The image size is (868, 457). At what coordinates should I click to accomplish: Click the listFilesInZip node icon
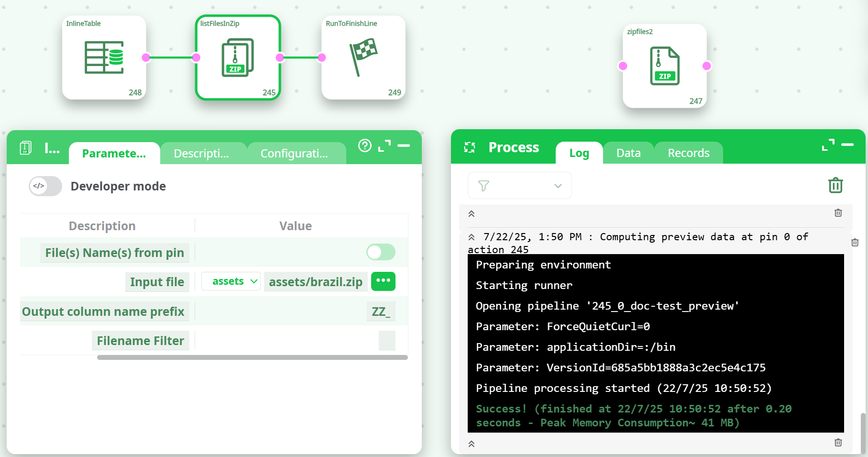click(238, 57)
